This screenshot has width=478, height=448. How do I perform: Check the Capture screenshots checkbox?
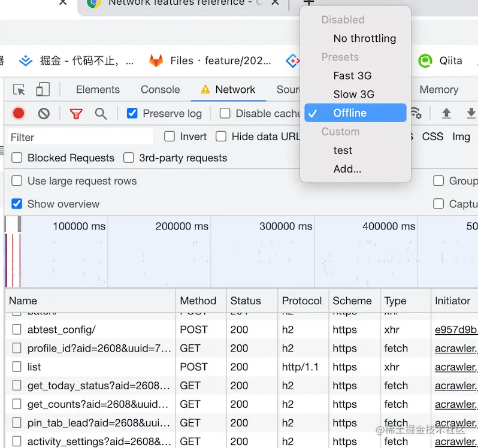(x=438, y=204)
